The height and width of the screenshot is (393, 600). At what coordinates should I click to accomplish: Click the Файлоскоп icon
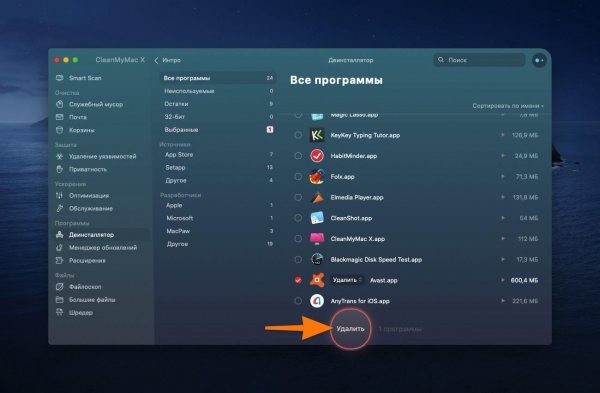pyautogui.click(x=59, y=287)
